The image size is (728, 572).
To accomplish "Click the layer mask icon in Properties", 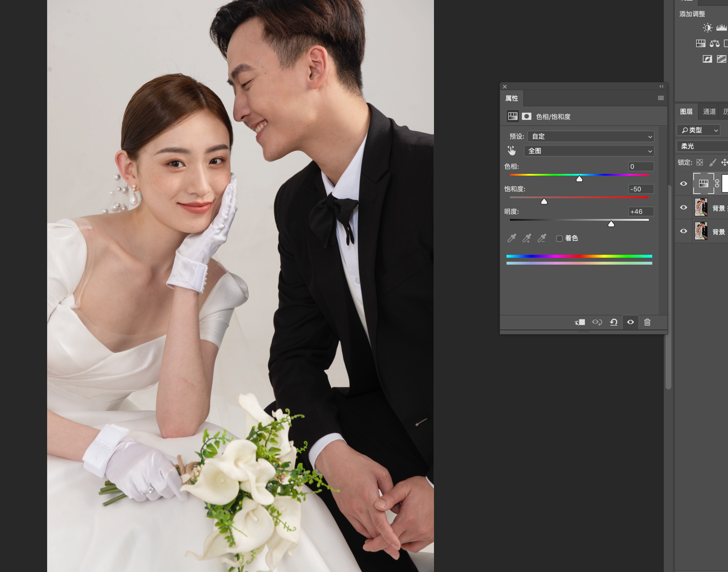I will click(x=526, y=116).
